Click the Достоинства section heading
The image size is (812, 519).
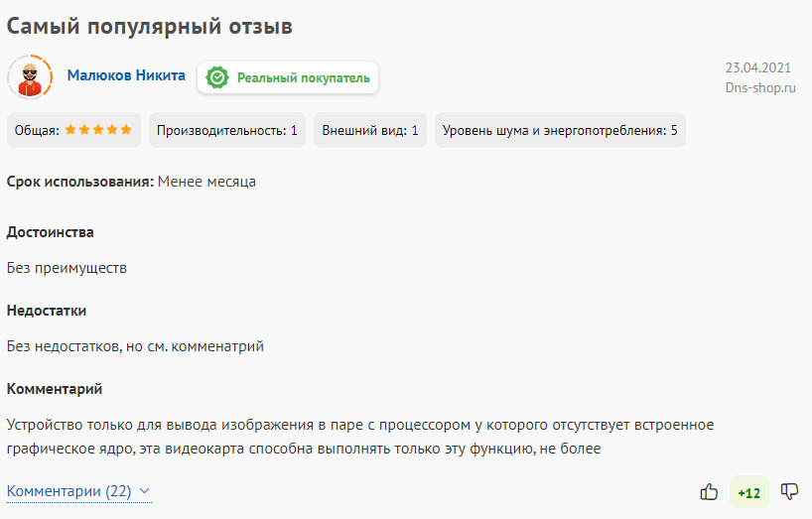tap(51, 232)
